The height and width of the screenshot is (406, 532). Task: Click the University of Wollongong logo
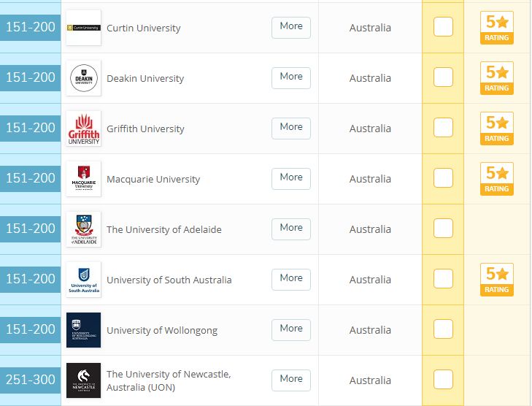click(83, 330)
